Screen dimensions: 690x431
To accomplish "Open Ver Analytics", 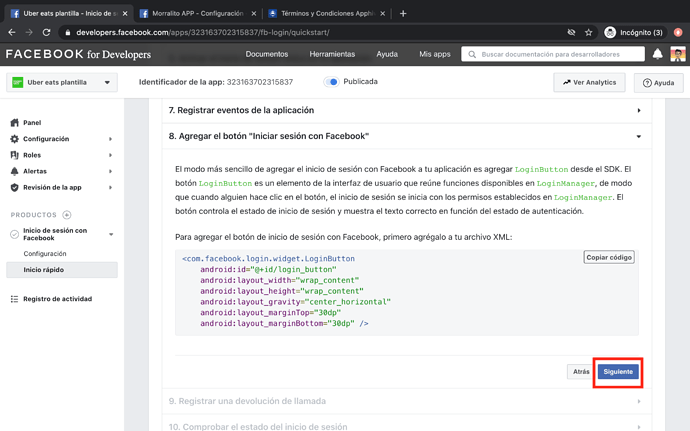I will pos(589,83).
